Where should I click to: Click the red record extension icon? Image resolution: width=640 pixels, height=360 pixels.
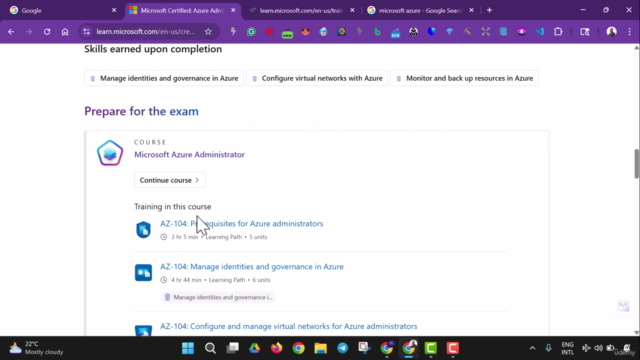click(x=269, y=32)
